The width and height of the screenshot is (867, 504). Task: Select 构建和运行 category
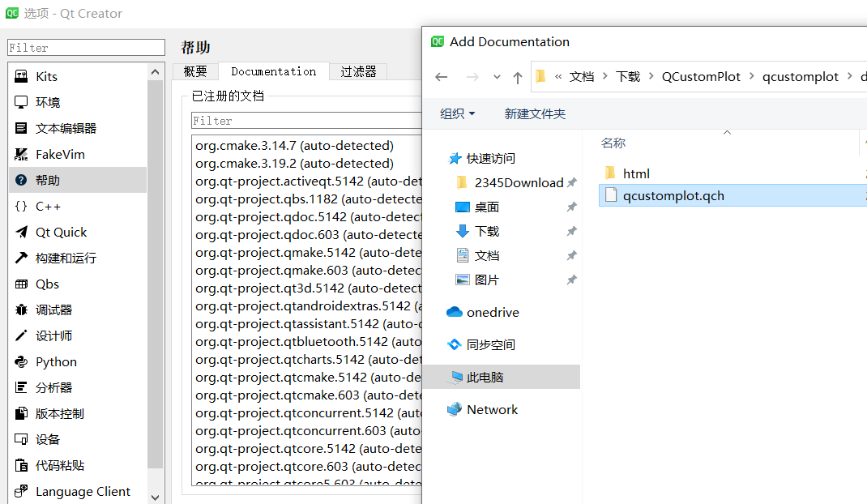(x=78, y=258)
